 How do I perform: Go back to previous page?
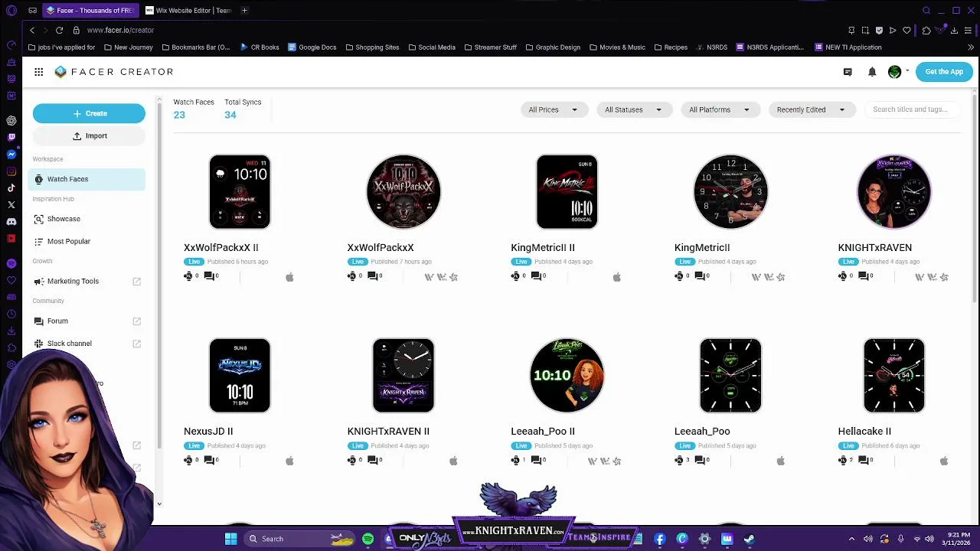point(31,31)
